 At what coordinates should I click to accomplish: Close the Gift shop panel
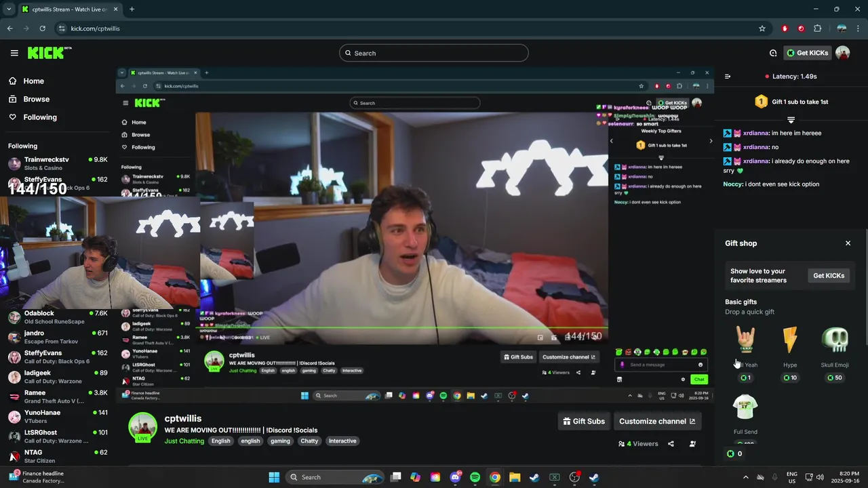[848, 243]
